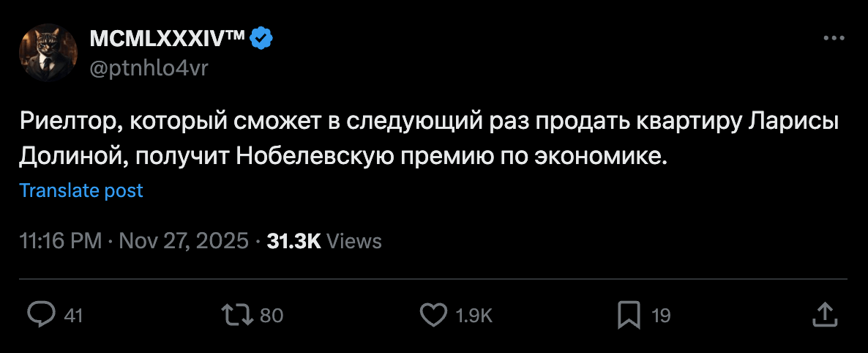Viewport: 868px width, 353px height.
Task: Open the three-dot more options menu
Action: [834, 39]
